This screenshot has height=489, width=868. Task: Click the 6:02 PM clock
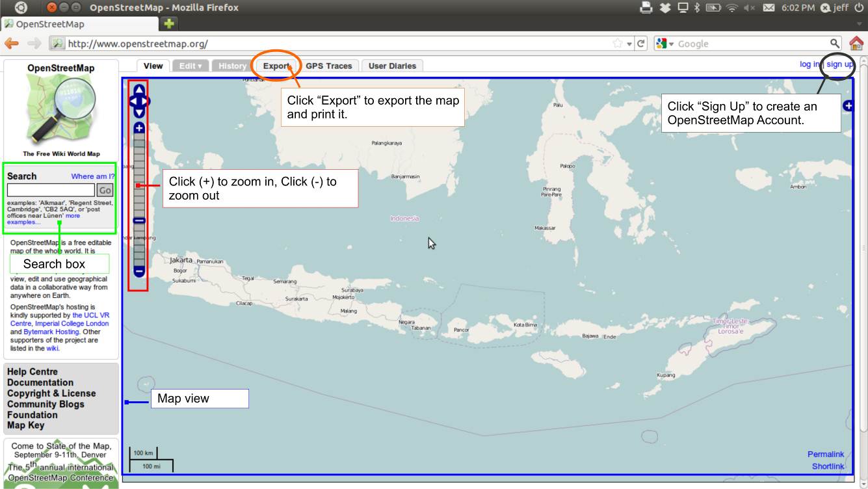point(799,8)
